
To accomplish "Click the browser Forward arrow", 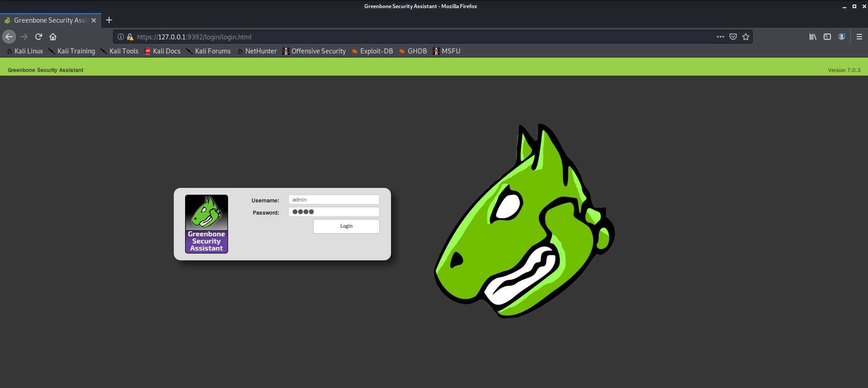I will click(24, 37).
